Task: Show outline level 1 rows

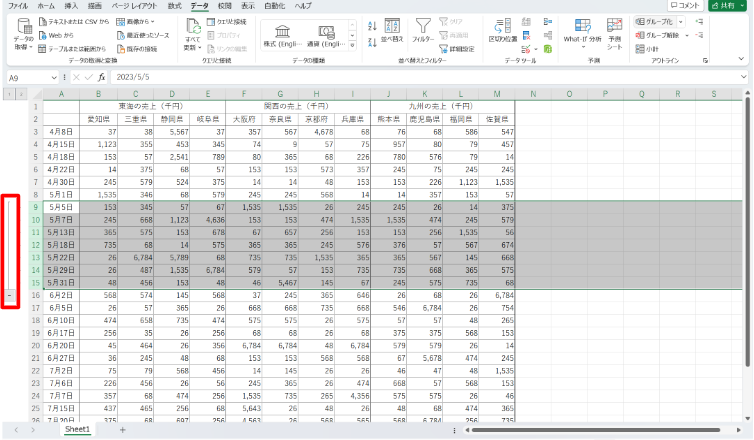Action: pos(9,94)
